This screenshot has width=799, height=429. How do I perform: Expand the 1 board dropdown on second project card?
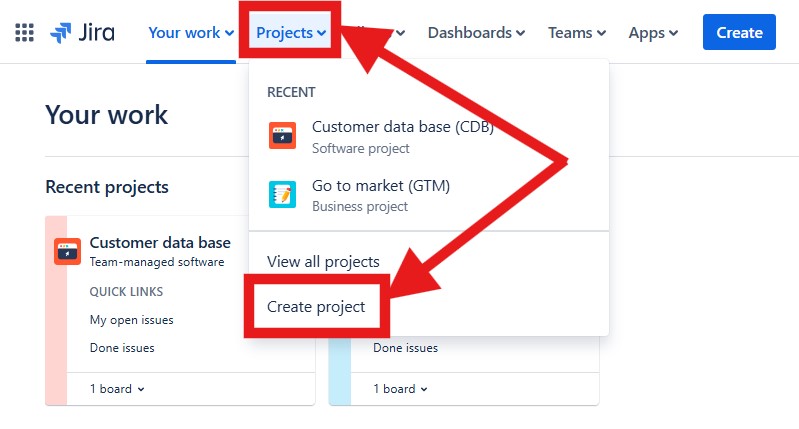pos(401,389)
